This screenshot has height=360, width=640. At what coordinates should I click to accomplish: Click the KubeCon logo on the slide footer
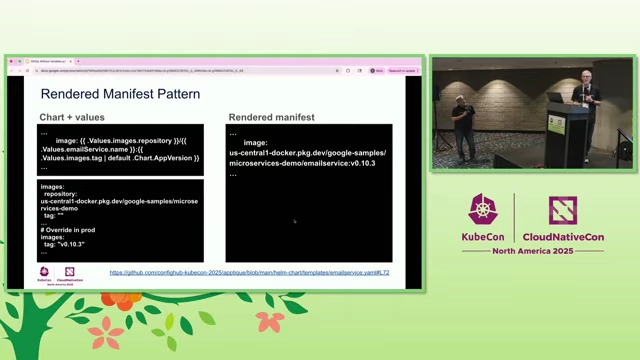point(44,274)
